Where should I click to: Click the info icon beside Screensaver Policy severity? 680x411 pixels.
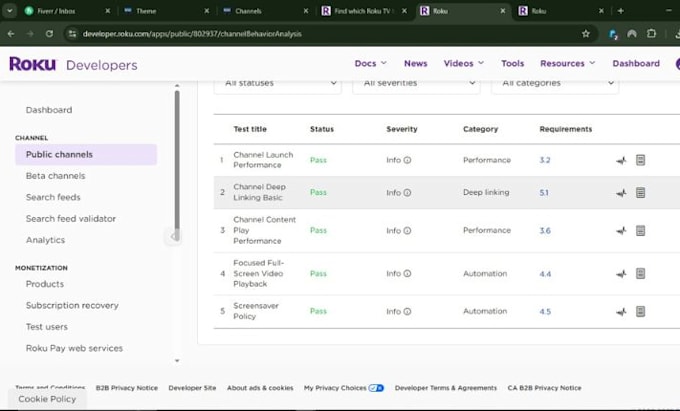coord(407,311)
